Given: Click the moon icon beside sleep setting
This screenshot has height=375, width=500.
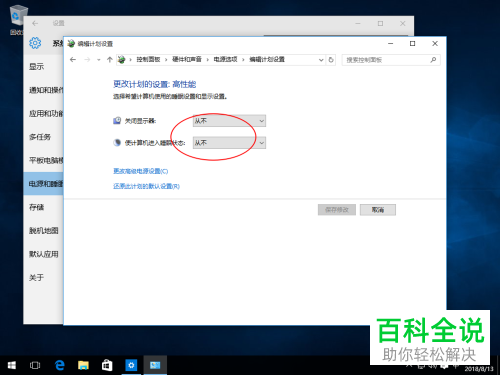Looking at the screenshot, I should click(117, 143).
